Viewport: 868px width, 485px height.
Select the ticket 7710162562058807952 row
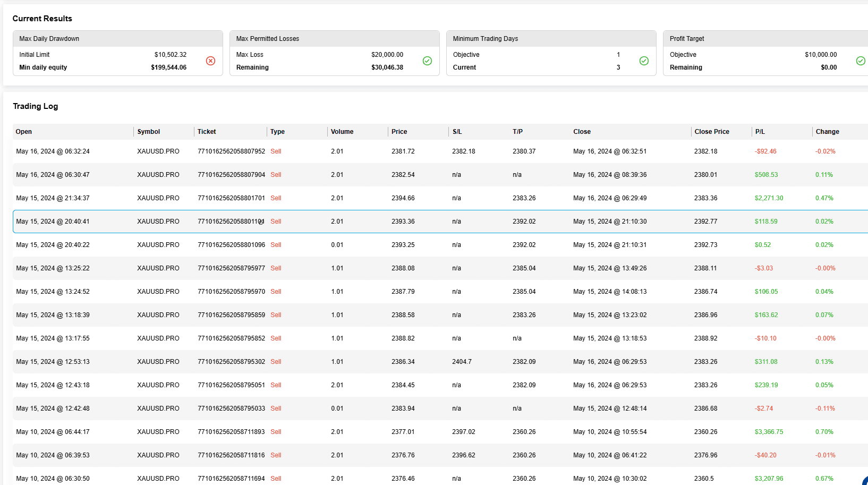point(440,151)
